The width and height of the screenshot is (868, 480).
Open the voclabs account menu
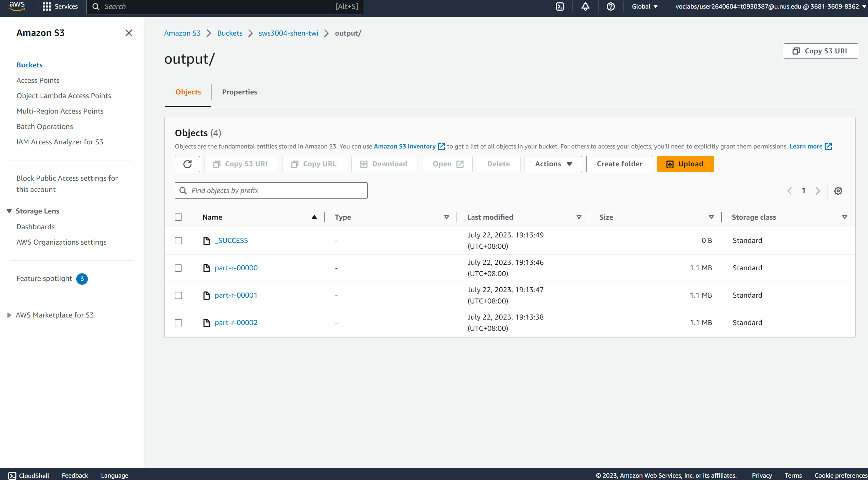pyautogui.click(x=771, y=7)
